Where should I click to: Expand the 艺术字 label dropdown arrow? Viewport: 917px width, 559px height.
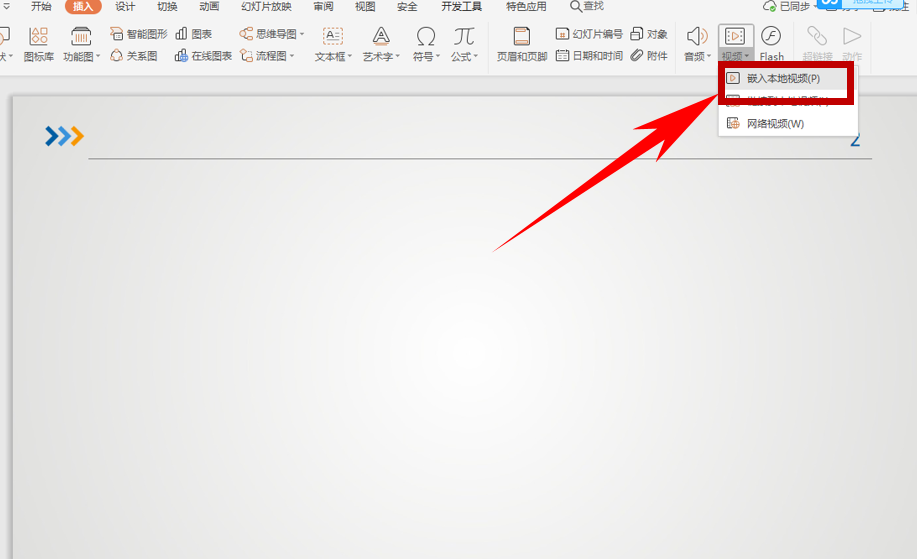398,56
